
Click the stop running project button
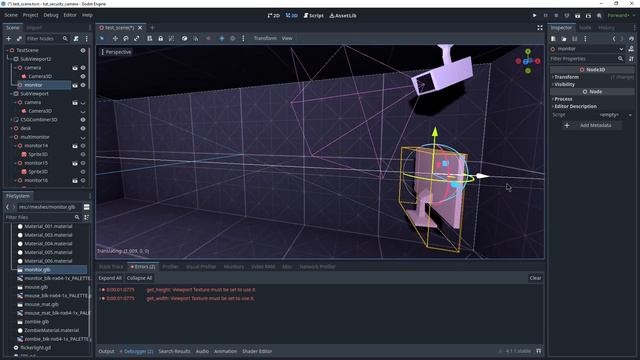pos(556,16)
